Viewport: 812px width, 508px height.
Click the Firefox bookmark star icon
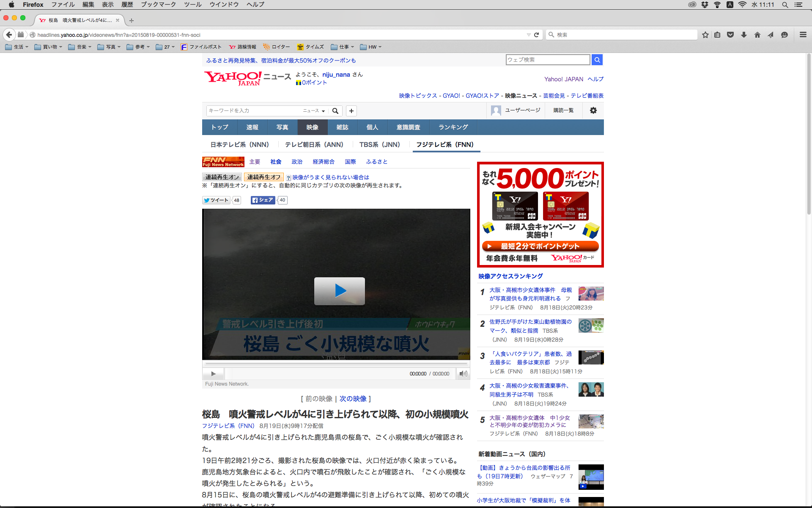point(705,35)
